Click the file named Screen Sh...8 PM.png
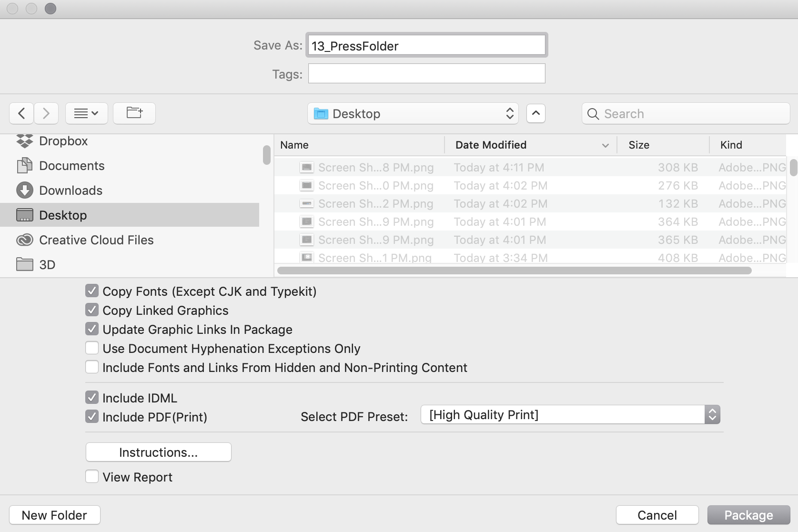The height and width of the screenshot is (532, 798). pyautogui.click(x=376, y=168)
